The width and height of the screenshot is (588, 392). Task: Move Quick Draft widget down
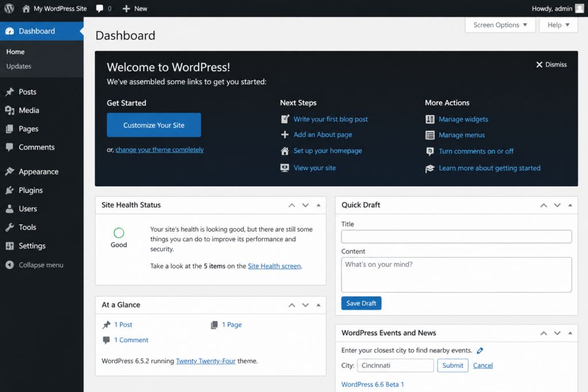557,205
